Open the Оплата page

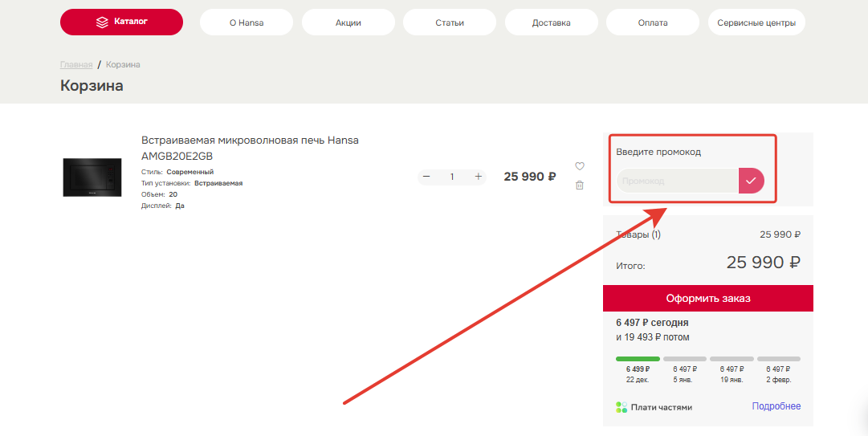[653, 22]
